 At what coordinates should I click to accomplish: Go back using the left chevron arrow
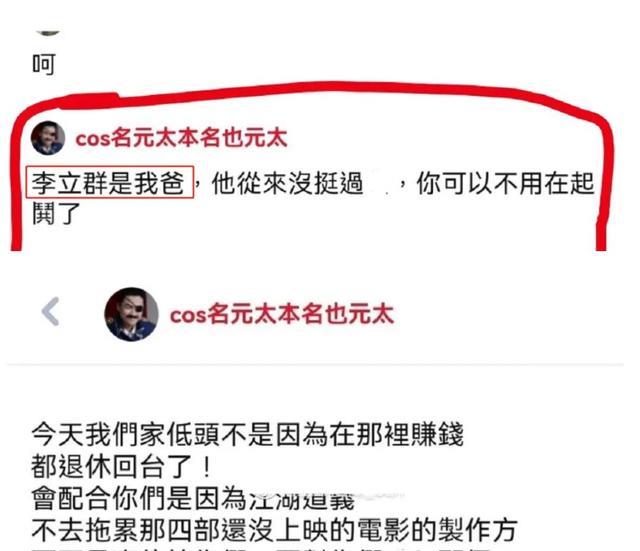pyautogui.click(x=51, y=312)
